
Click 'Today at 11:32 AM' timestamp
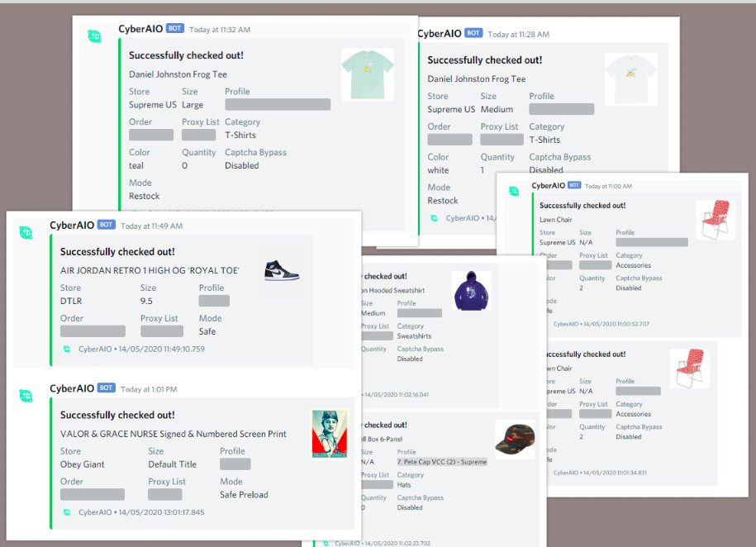click(x=220, y=30)
